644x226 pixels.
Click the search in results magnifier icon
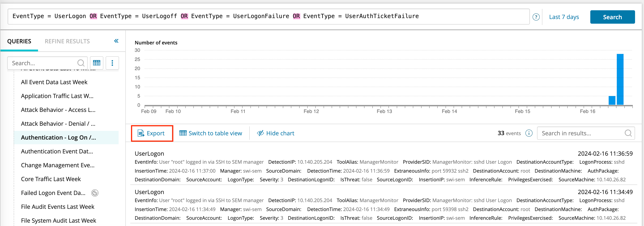tap(628, 133)
